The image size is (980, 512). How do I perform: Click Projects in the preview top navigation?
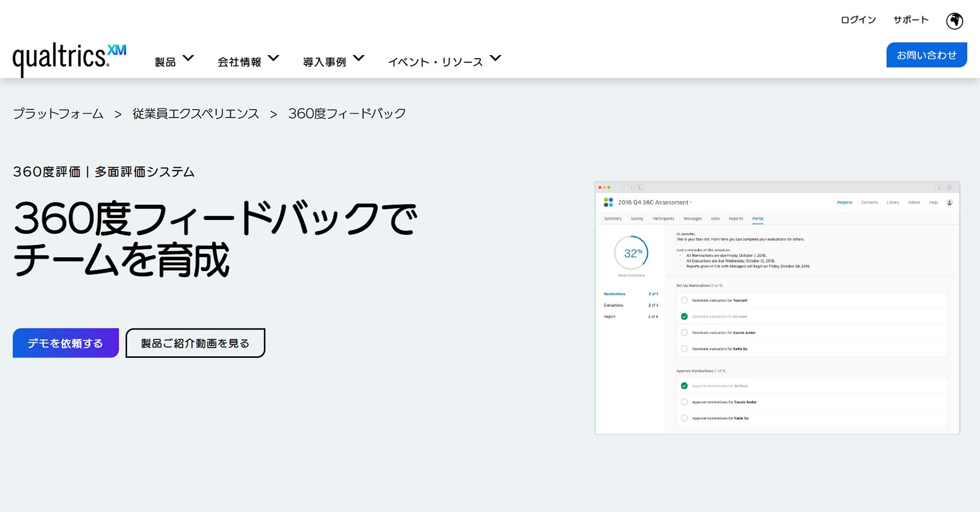(844, 203)
